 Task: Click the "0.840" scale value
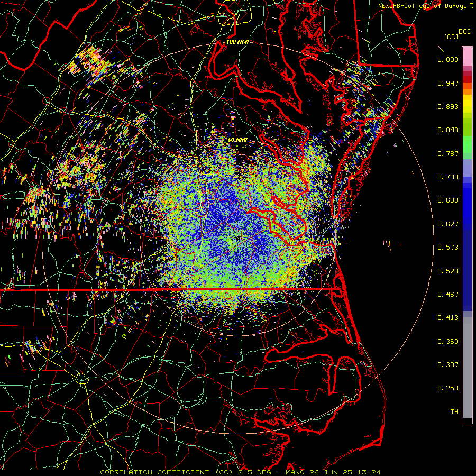pyautogui.click(x=448, y=130)
